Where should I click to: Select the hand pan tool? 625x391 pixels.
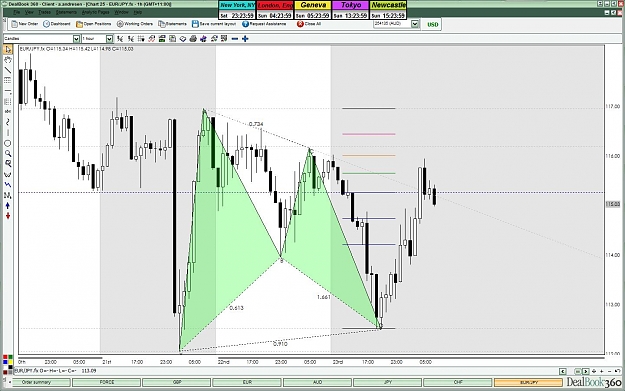point(8,60)
